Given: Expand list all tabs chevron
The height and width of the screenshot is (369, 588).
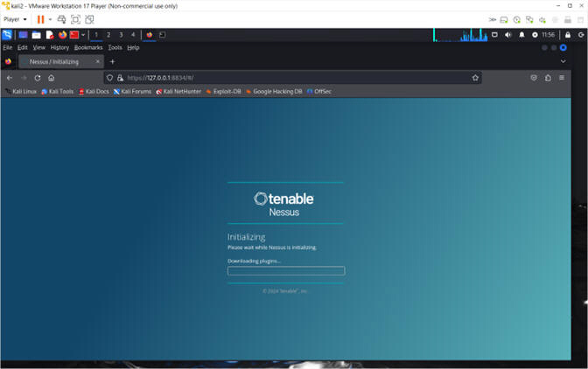Looking at the screenshot, I should click(x=563, y=61).
